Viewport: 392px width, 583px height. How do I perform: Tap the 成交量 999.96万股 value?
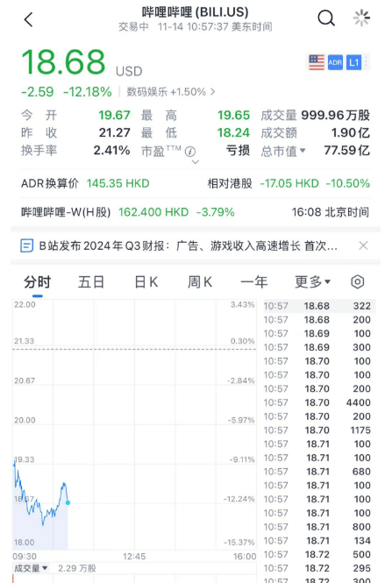tap(336, 115)
